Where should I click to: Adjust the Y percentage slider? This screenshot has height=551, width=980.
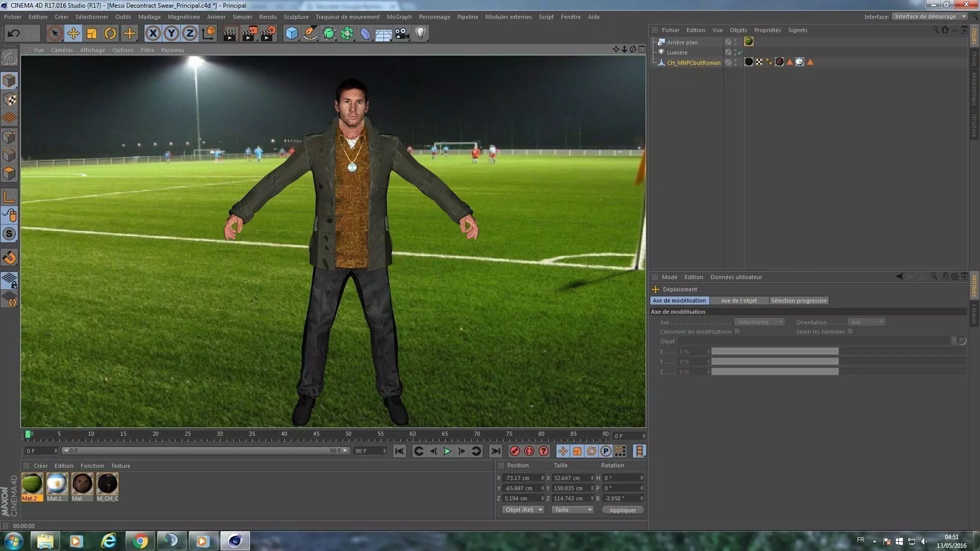pos(838,362)
